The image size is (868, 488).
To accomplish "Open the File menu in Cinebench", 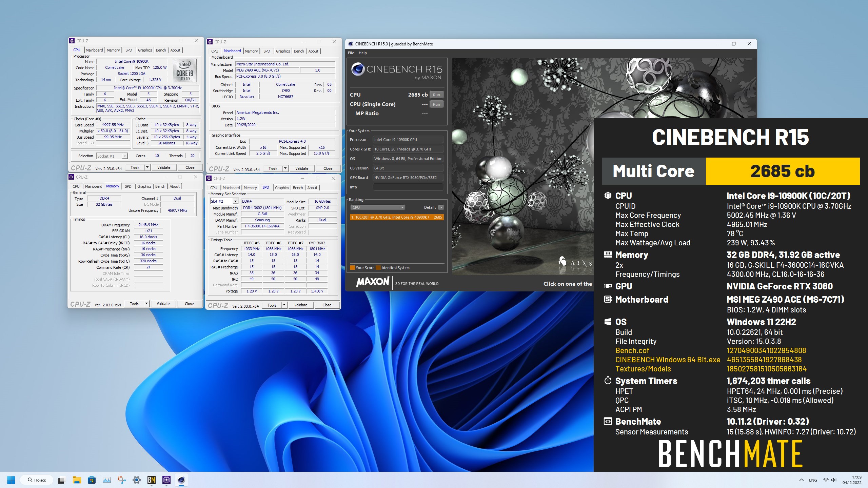I will click(351, 53).
